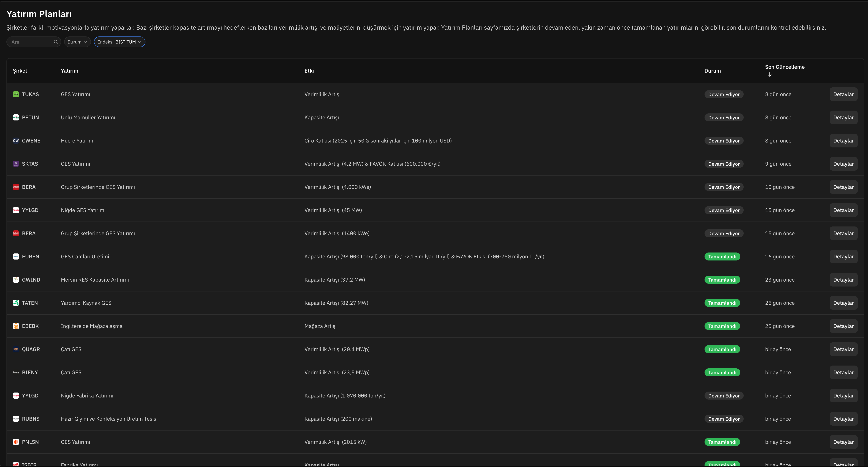
Task: Click the Tamamlandı badge for PNLSN
Action: point(722,442)
